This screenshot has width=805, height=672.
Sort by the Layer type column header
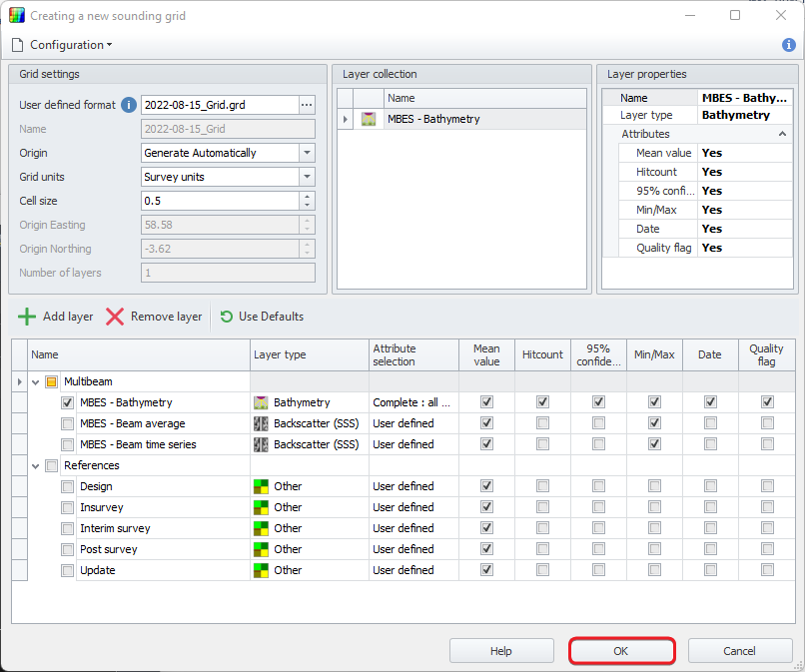[309, 354]
